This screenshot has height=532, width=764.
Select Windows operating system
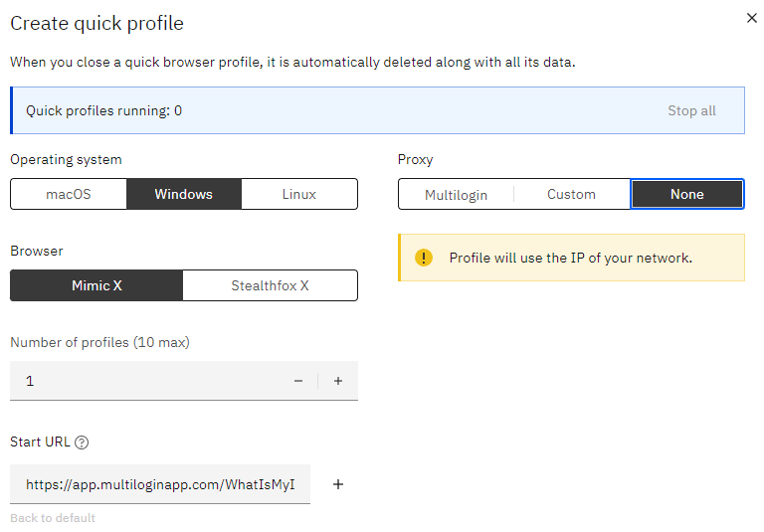click(x=184, y=194)
